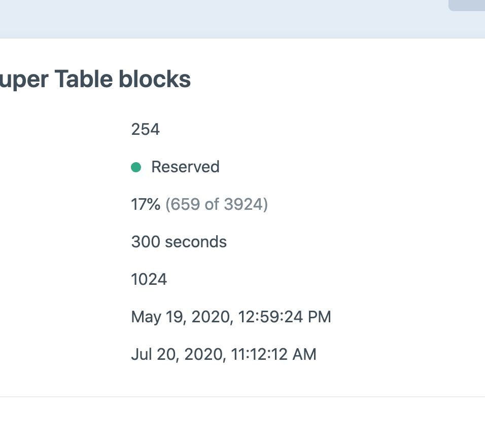The width and height of the screenshot is (485, 448).
Task: Click the value 254
Action: coord(145,129)
